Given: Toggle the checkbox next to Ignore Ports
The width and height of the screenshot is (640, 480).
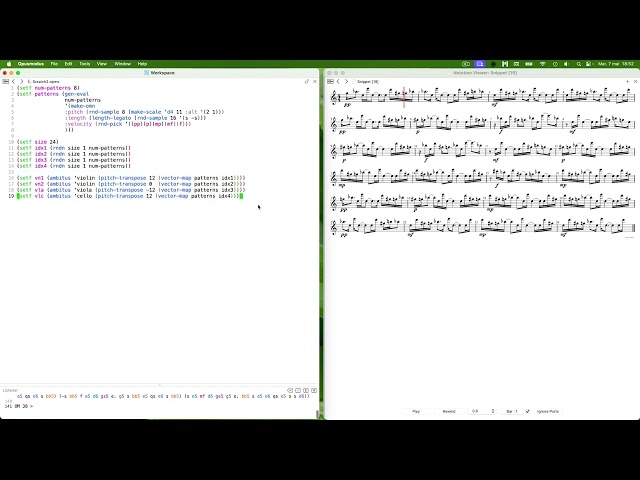Looking at the screenshot, I should 527,411.
